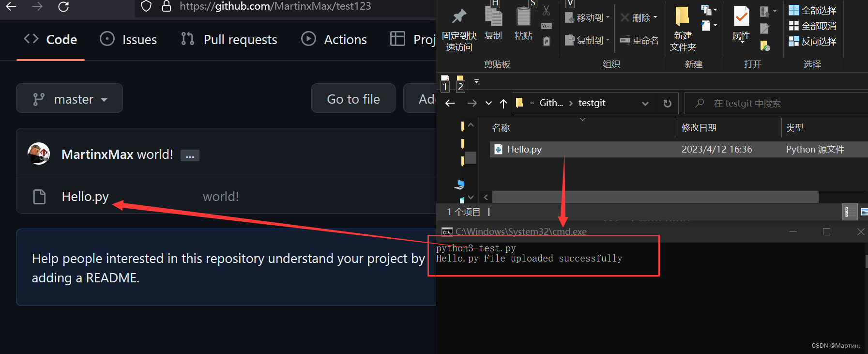The image size is (868, 354).
Task: Open recent locations dropdown in Explorer
Action: [488, 103]
